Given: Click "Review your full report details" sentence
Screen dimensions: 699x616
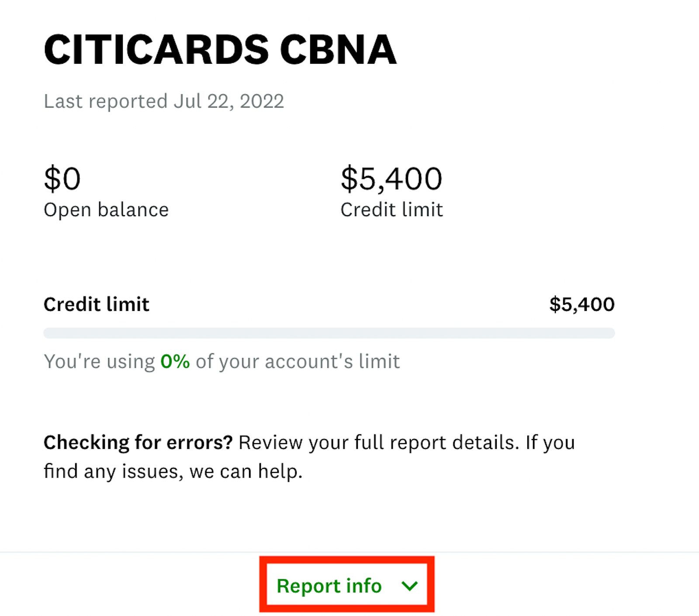Looking at the screenshot, I should click(378, 443).
